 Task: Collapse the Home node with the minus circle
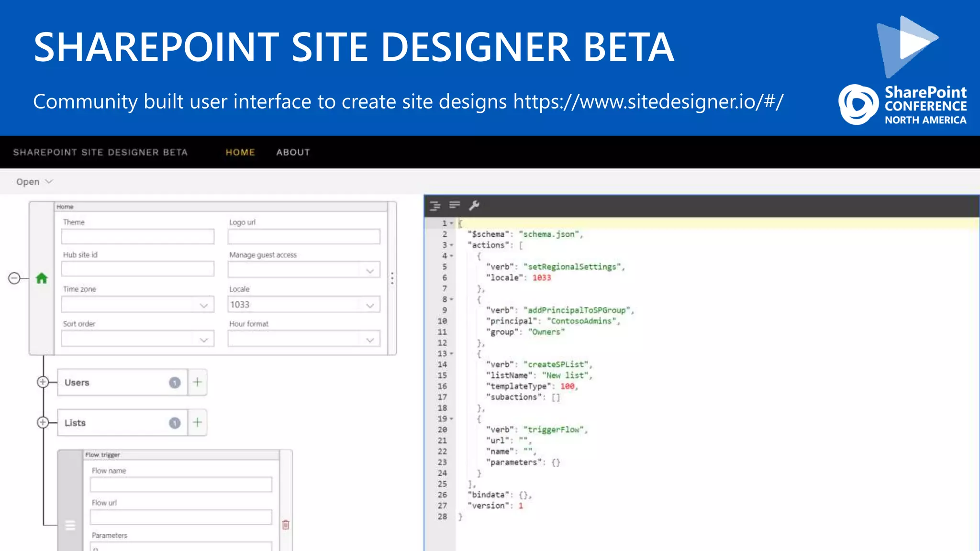(x=14, y=278)
